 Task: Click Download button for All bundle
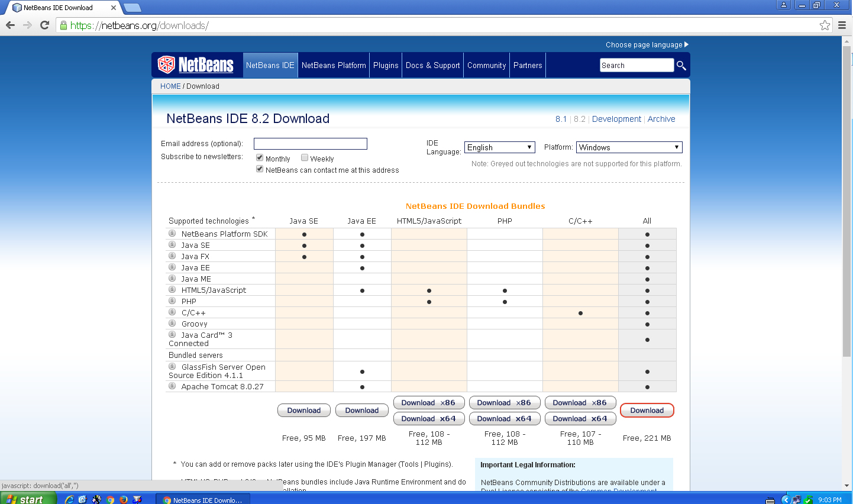[647, 411]
